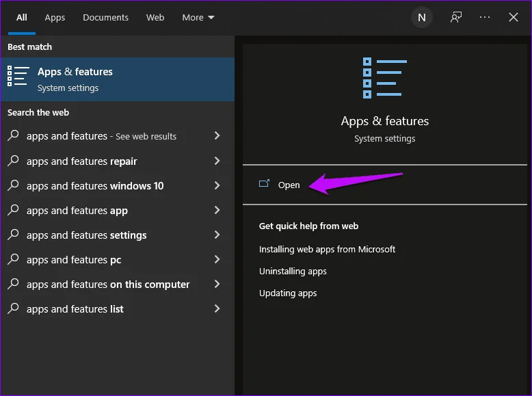Screen dimensions: 532x396
Task: Select 'apps and features list' suggestion
Action: pos(118,308)
